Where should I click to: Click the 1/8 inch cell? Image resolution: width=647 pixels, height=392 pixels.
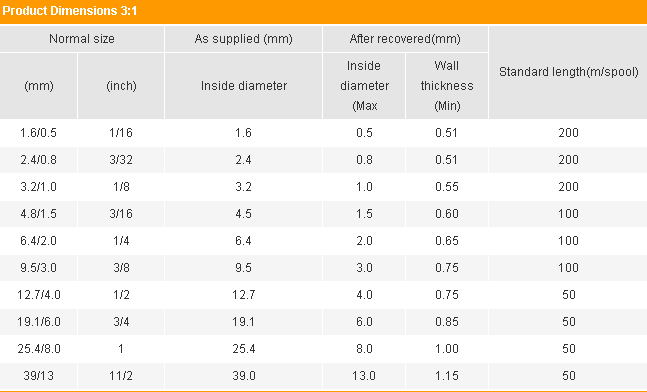(121, 187)
